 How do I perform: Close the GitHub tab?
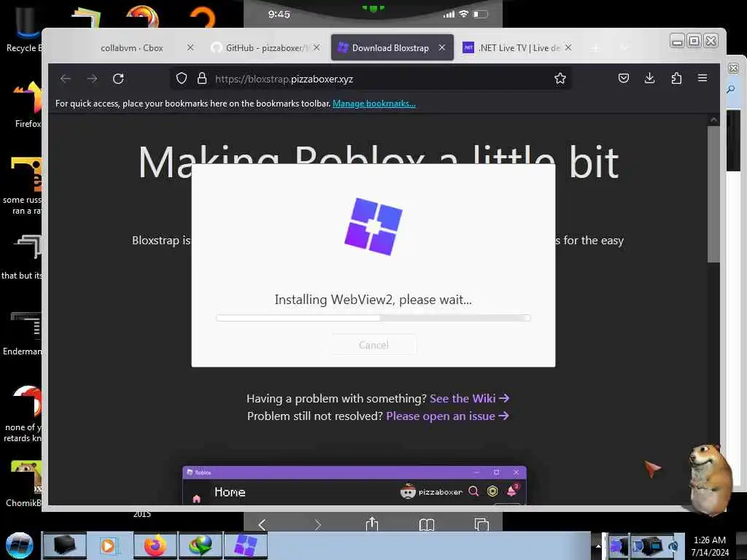[x=317, y=47]
